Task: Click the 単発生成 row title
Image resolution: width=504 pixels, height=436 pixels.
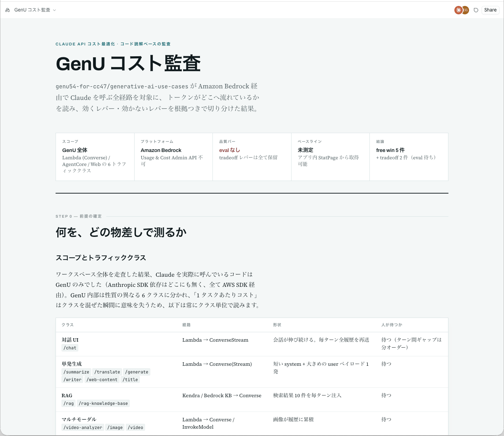Action: (x=72, y=364)
